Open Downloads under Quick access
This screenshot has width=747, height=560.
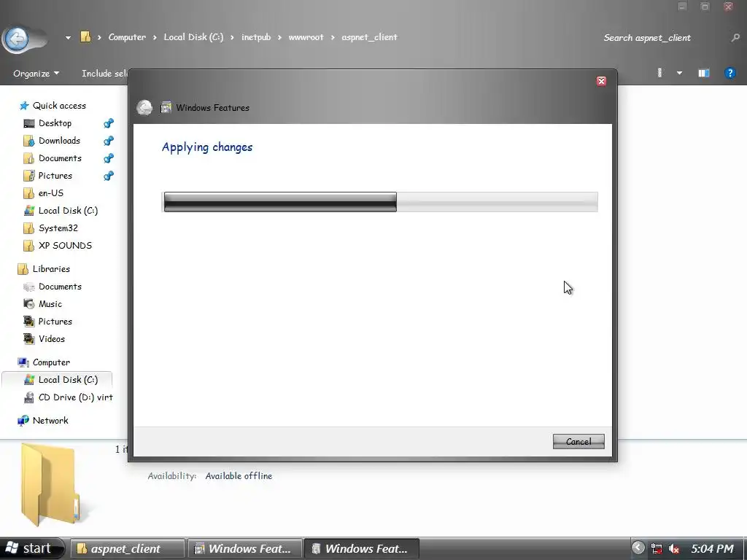tap(59, 141)
